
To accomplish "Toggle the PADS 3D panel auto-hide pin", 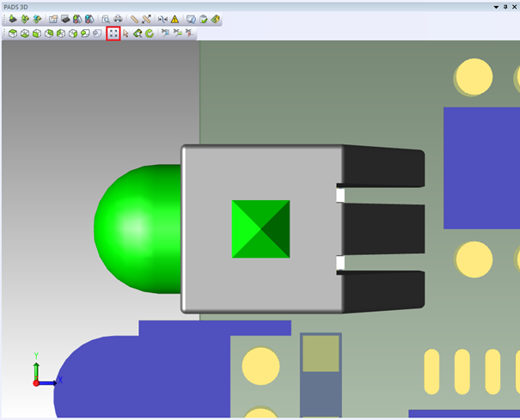I will [x=505, y=7].
